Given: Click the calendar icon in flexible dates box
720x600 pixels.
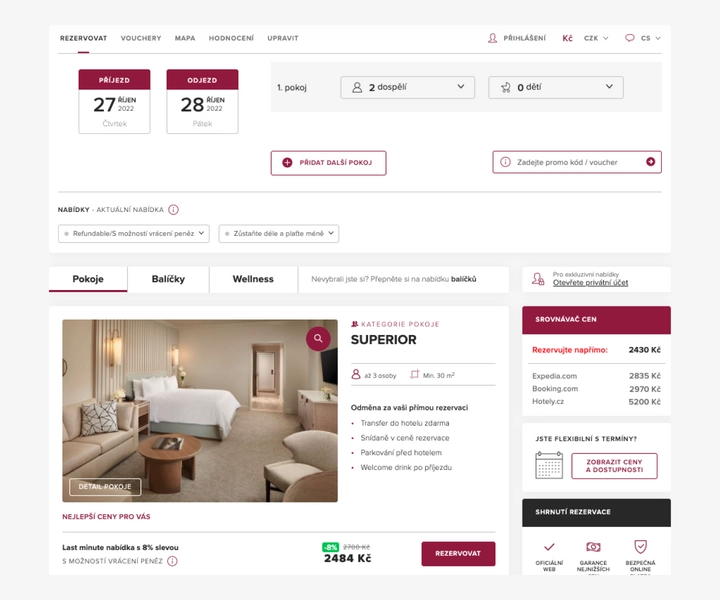Looking at the screenshot, I should click(x=549, y=465).
